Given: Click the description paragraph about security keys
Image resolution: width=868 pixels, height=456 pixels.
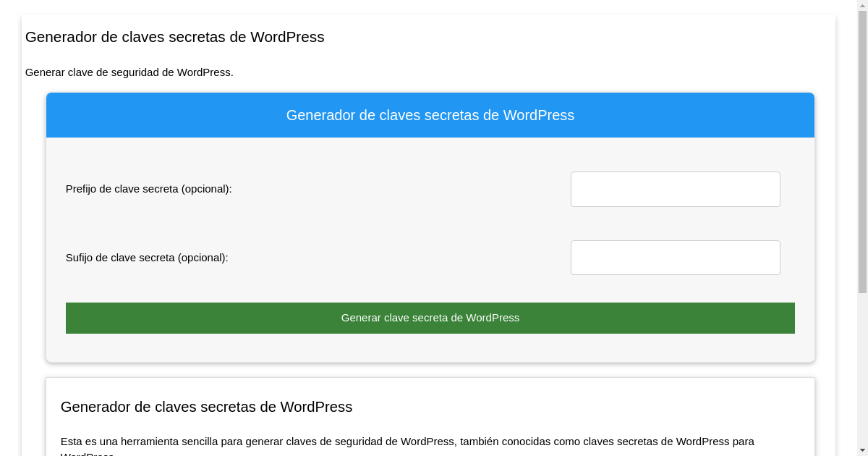Looking at the screenshot, I should [x=408, y=442].
